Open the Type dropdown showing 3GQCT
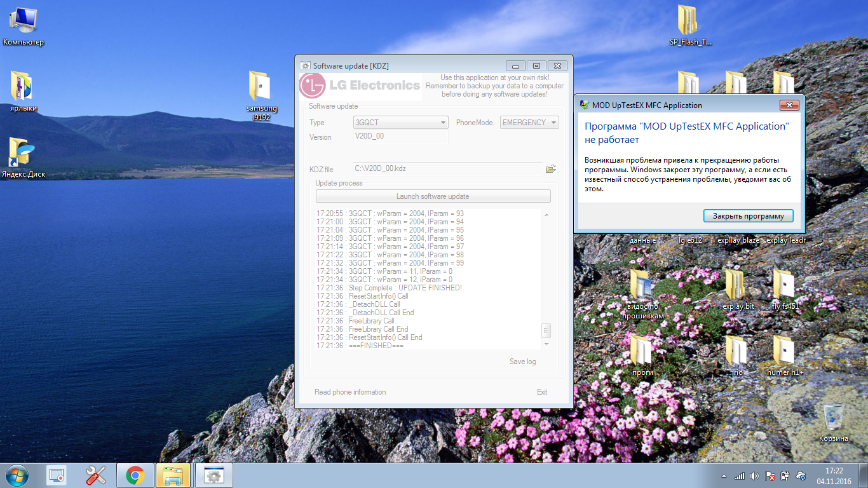This screenshot has height=488, width=868. (400, 123)
